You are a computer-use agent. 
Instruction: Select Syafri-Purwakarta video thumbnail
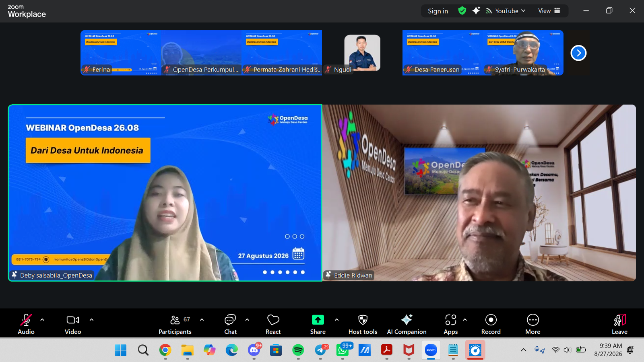(523, 53)
